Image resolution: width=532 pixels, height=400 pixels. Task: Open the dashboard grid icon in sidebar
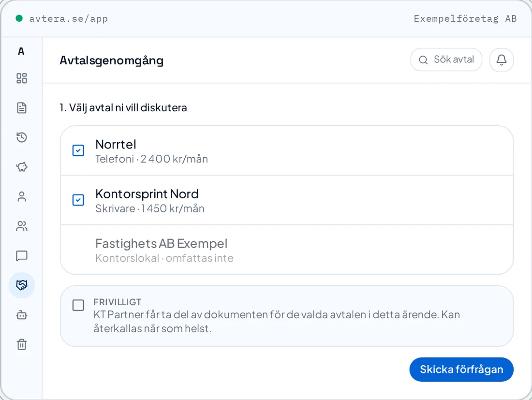coord(22,78)
